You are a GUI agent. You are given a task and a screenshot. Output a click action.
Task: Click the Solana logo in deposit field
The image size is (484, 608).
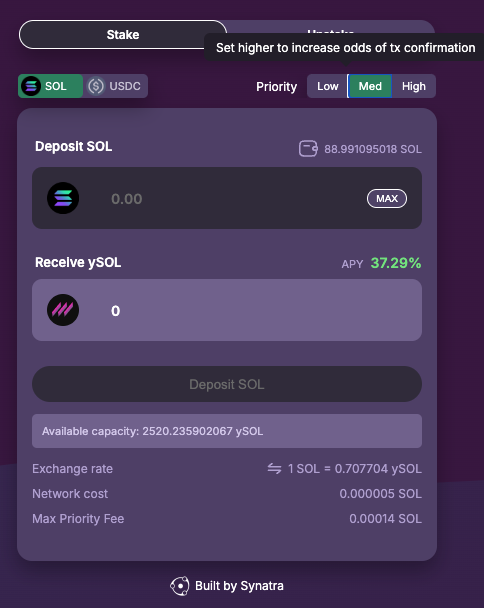coord(63,198)
